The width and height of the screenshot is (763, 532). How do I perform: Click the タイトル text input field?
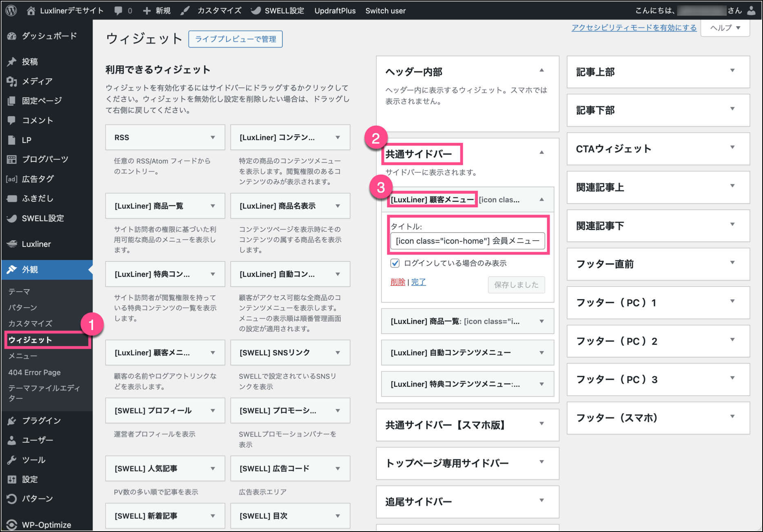coord(467,241)
